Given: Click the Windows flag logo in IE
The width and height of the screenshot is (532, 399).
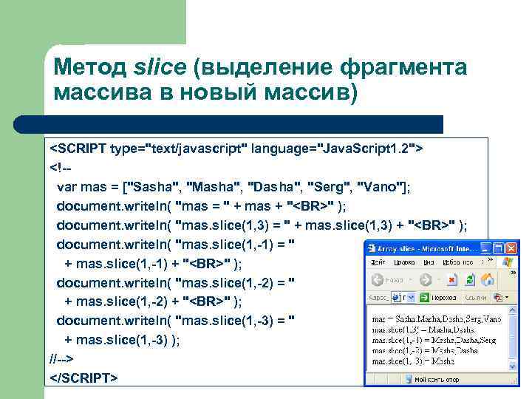Looking at the screenshot, I should (508, 262).
